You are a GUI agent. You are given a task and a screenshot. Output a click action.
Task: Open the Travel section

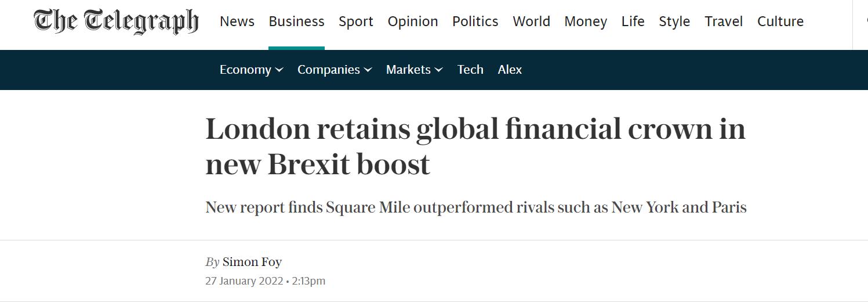tap(724, 21)
